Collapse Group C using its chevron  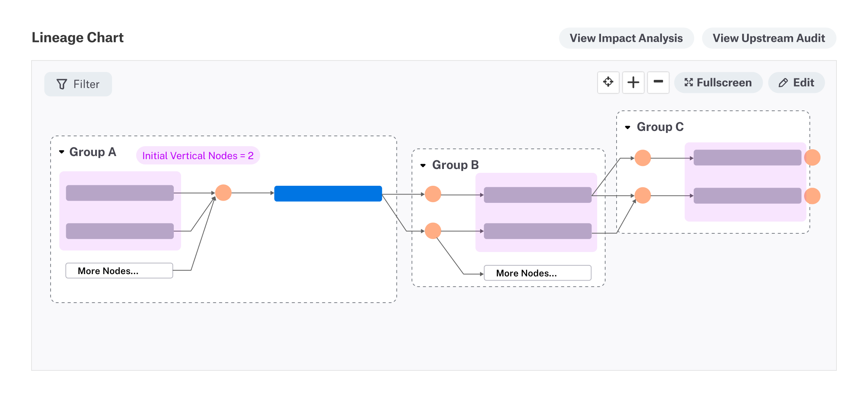tap(628, 127)
